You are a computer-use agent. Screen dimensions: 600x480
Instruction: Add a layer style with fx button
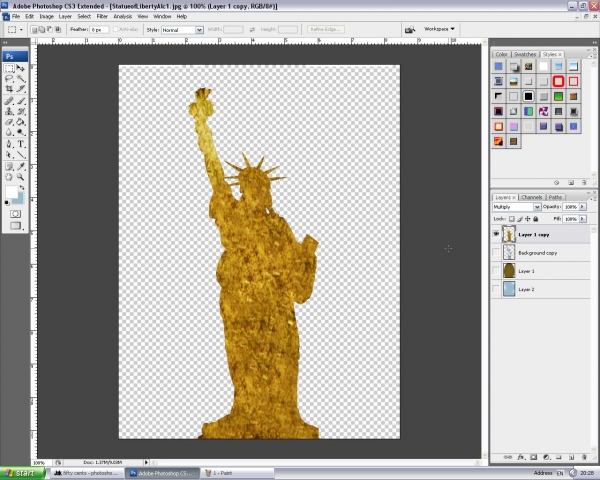(520, 457)
